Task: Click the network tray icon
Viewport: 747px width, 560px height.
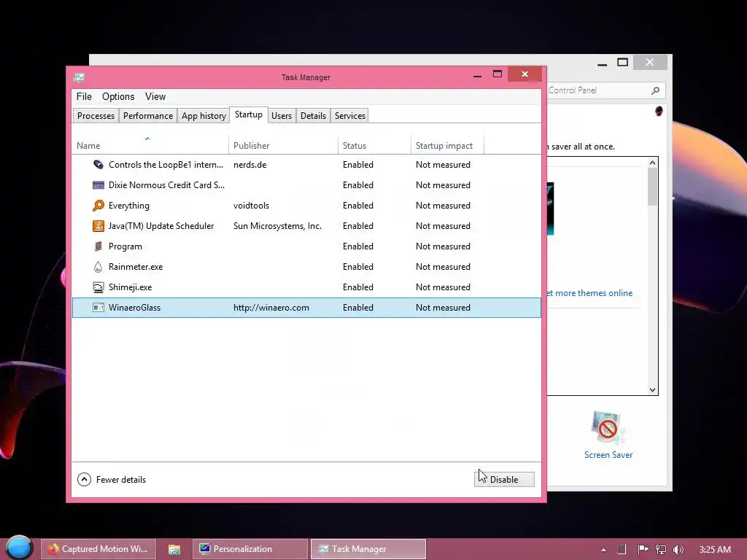Action: click(661, 549)
